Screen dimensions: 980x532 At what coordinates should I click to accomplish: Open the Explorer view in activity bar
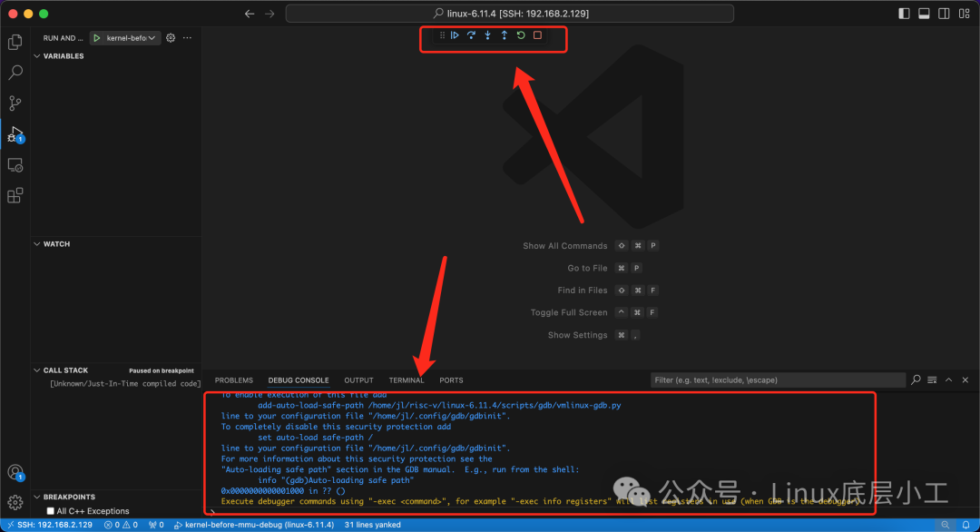pos(15,42)
